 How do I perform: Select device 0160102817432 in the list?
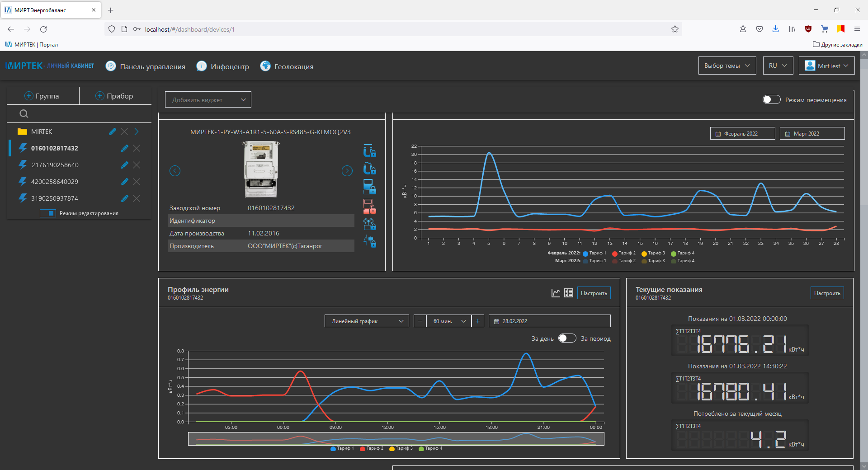(55, 148)
